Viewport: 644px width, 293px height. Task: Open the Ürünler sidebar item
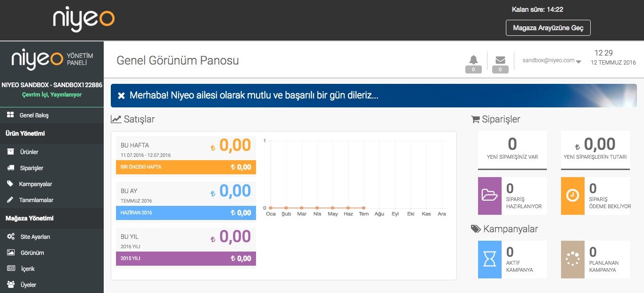29,152
